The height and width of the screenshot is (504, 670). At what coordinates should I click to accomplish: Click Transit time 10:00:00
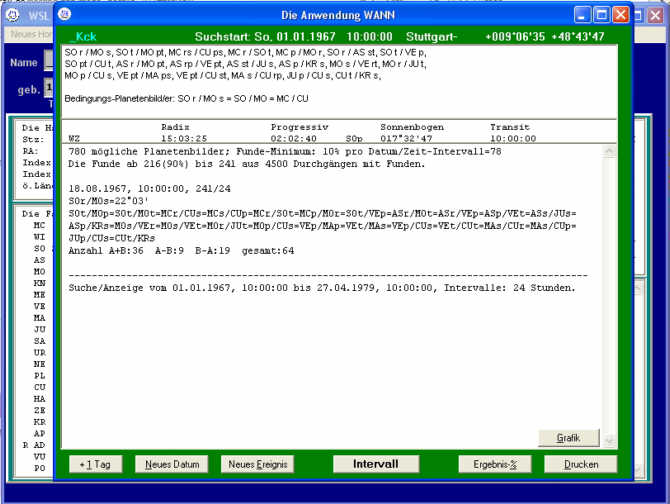click(x=513, y=138)
